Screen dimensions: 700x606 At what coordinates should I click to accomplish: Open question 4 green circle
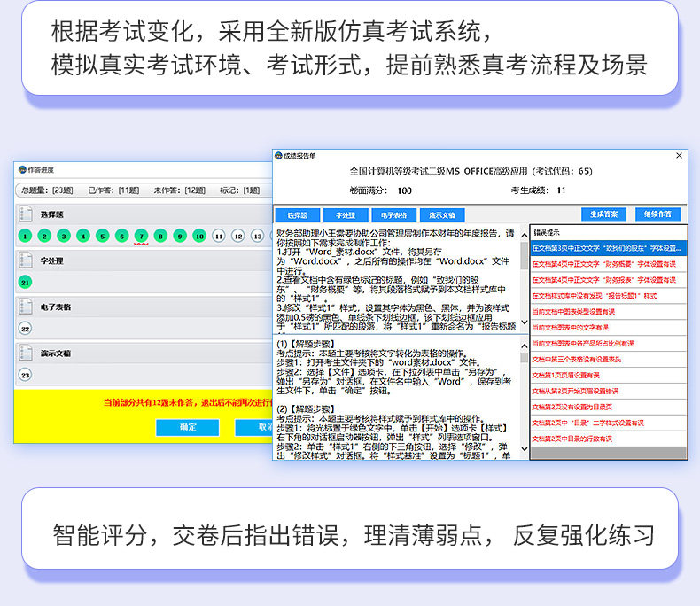tap(83, 236)
